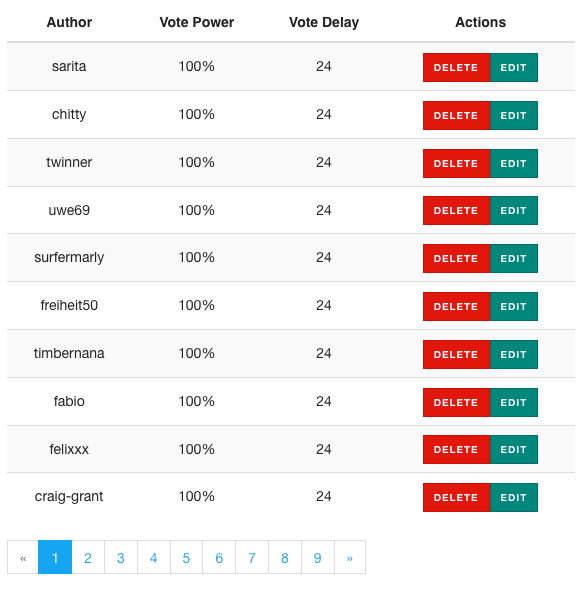Viewport: 585px width, 591px height.
Task: Delete the sarita author entry
Action: tap(456, 67)
